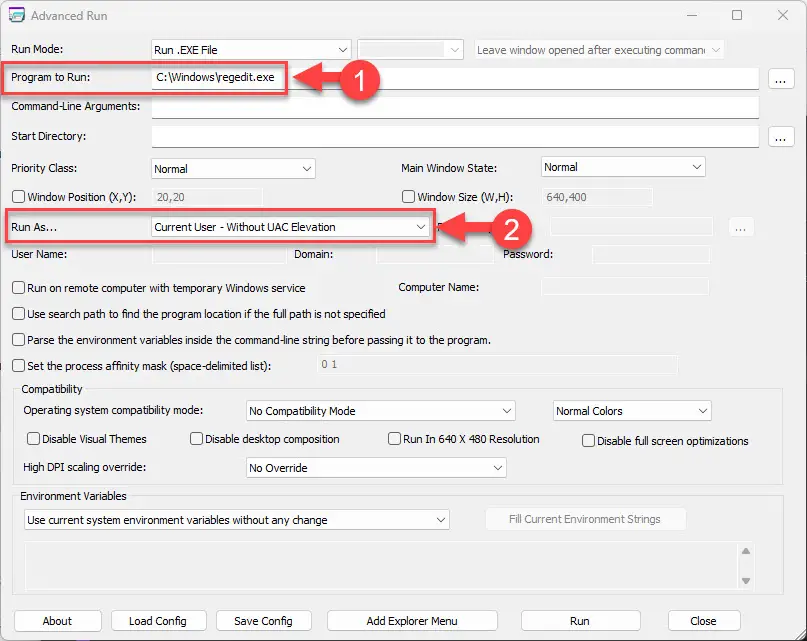The image size is (807, 641).
Task: Open the Priority Class dropdown
Action: 233,169
